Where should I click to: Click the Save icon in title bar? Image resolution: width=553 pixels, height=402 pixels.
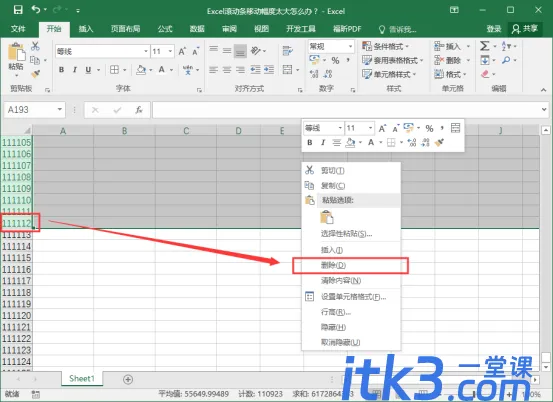click(18, 10)
